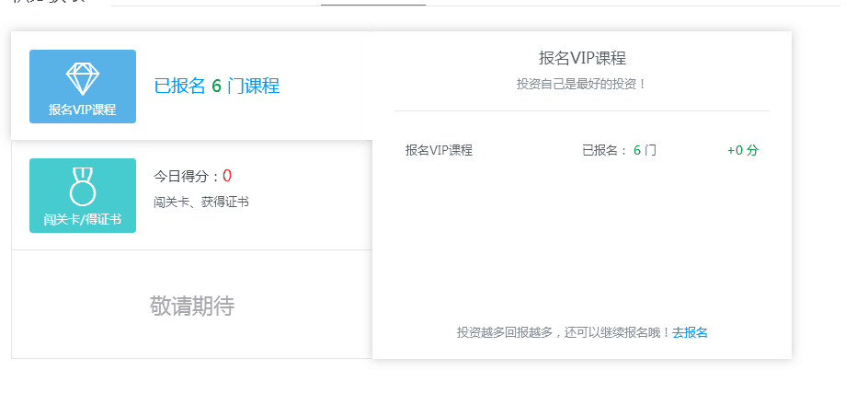Select the 闯关卡/得证书 label under the medal
Image resolution: width=868 pixels, height=405 pixels.
(x=82, y=220)
